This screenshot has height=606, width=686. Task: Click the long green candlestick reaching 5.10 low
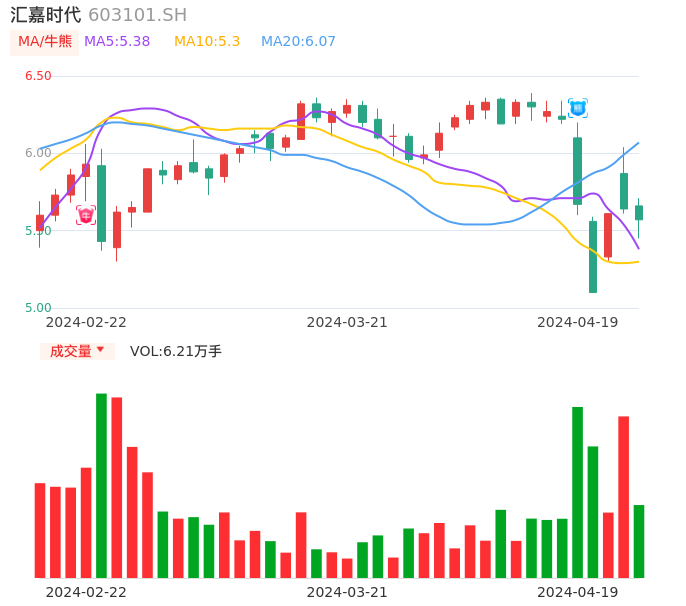593,257
